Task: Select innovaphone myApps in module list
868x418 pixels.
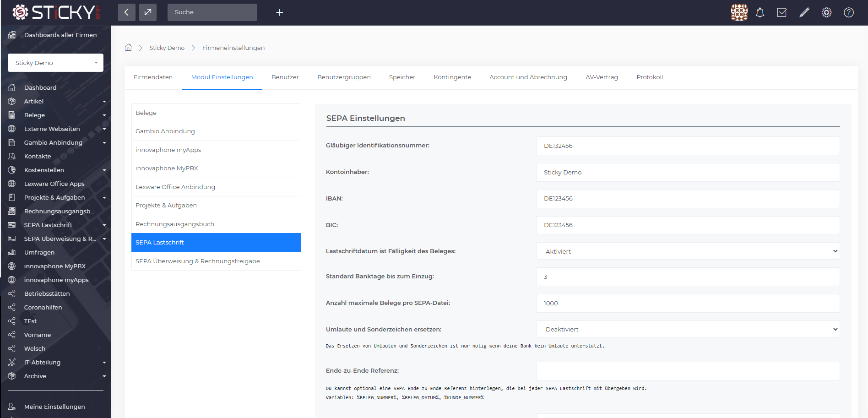Action: pos(216,150)
